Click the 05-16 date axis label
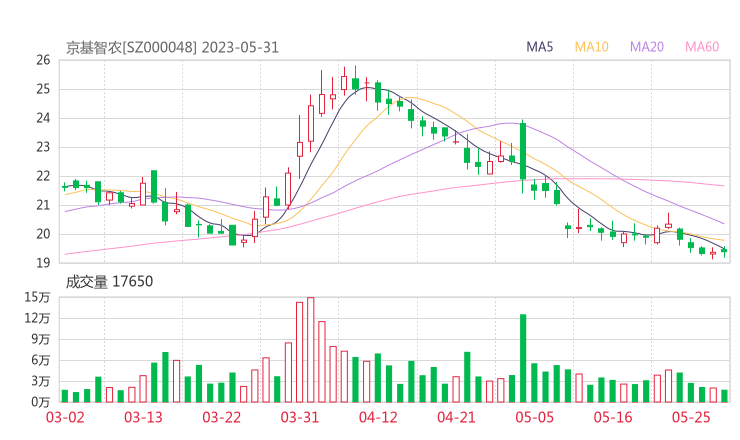 point(613,417)
